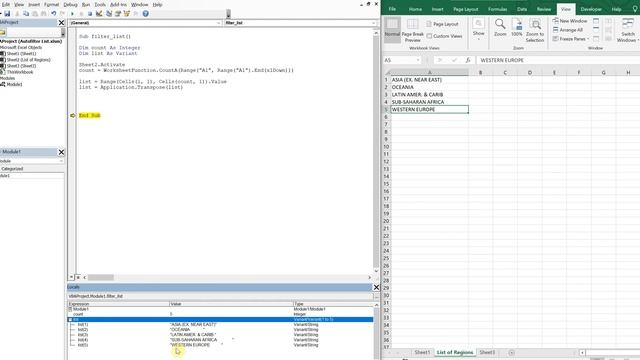Image resolution: width=640 pixels, height=360 pixels.
Task: Click the Page Layout view button
Action: (x=442, y=24)
